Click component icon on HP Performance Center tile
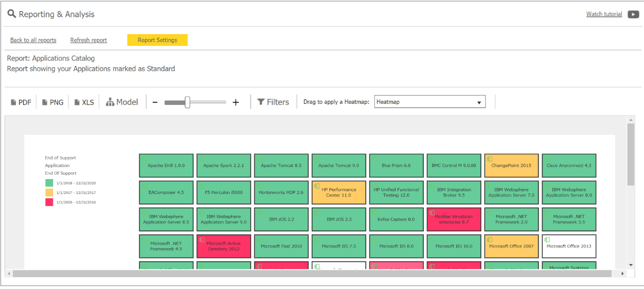The height and width of the screenshot is (289, 644). tap(317, 186)
